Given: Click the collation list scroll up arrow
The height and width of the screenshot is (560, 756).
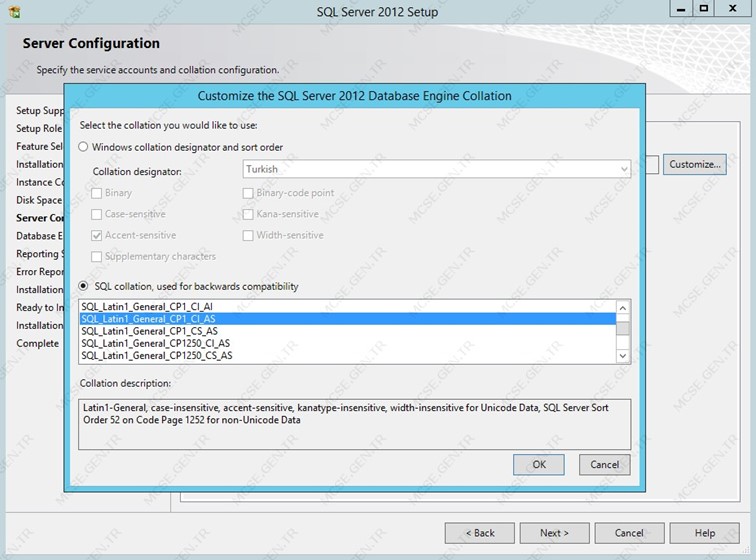Looking at the screenshot, I should 623,308.
